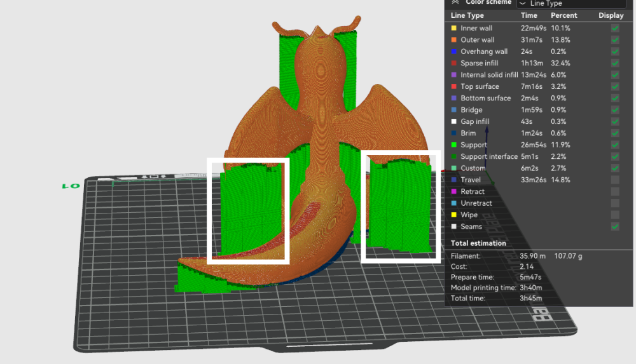Screen dimensions: 636x364
Task: Click the purple Internal solid infill swatch
Action: [x=454, y=74]
